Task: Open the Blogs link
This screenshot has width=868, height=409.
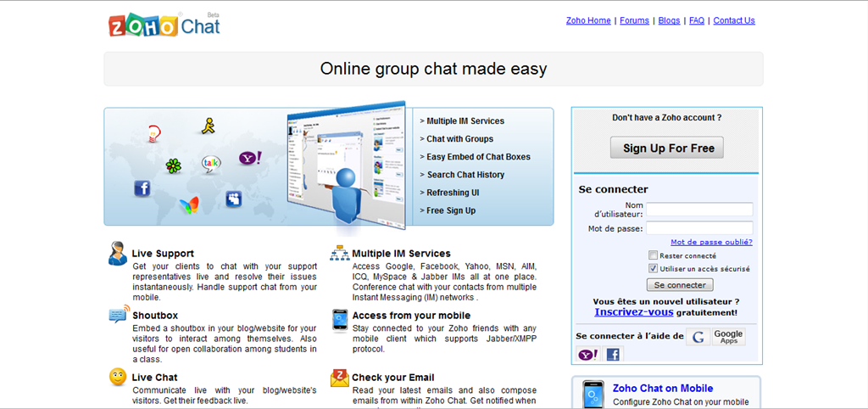Action: [670, 20]
